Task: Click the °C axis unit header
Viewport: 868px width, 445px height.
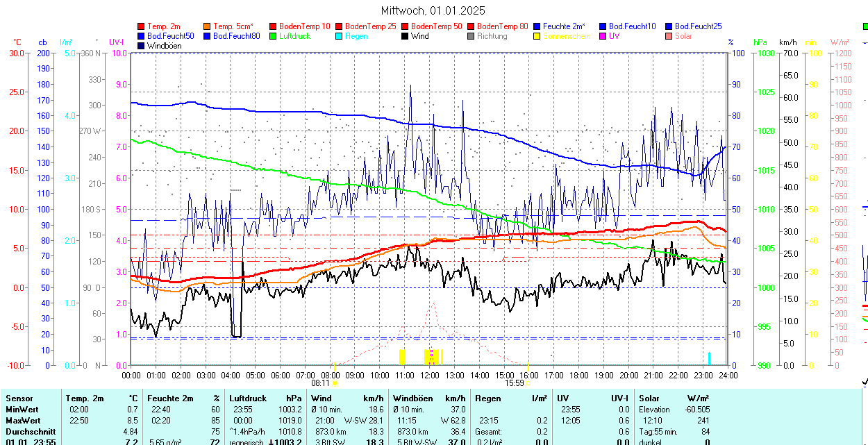Action: (17, 42)
